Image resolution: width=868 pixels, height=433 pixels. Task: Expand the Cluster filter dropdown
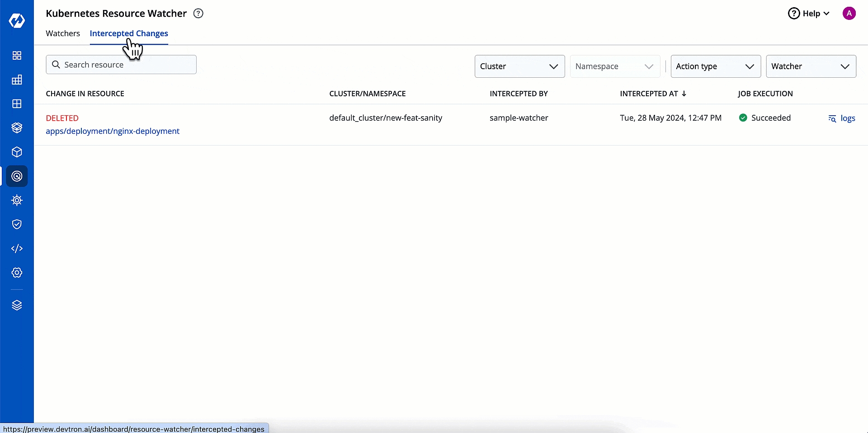(x=519, y=66)
